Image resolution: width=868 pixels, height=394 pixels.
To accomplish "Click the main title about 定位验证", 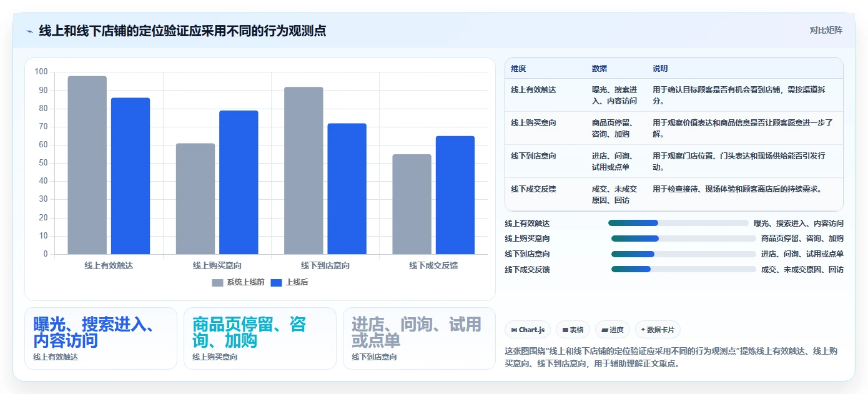I will [182, 31].
